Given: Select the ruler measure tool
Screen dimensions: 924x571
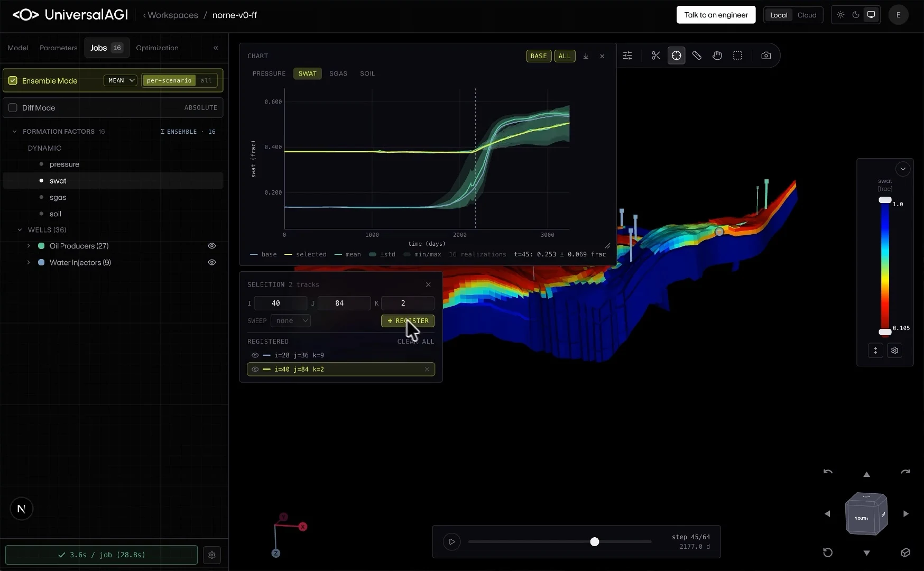Looking at the screenshot, I should [697, 56].
